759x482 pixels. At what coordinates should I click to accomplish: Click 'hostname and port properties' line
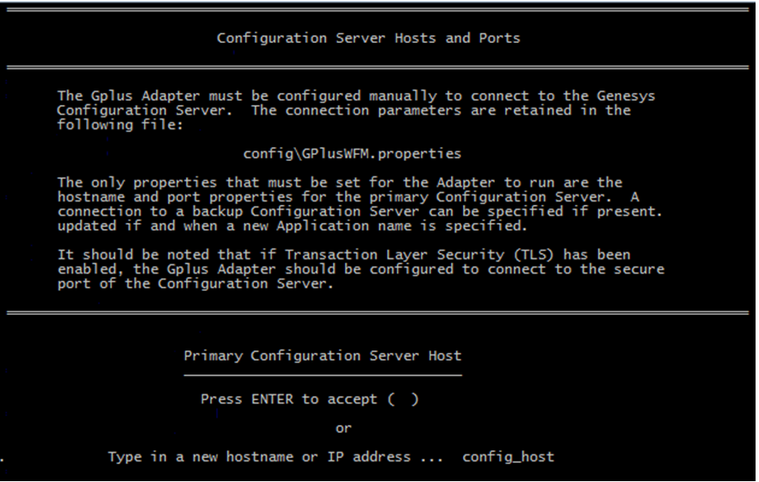click(348, 197)
